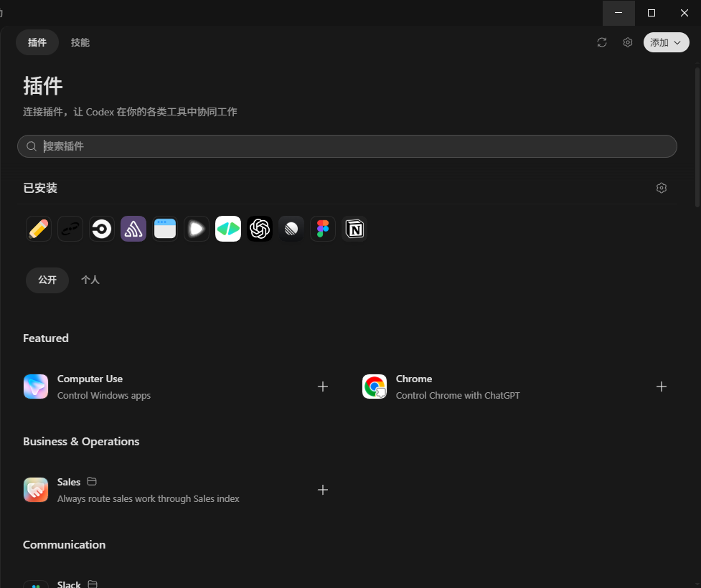Switch to the 插件 tab
701x588 pixels.
[x=37, y=42]
